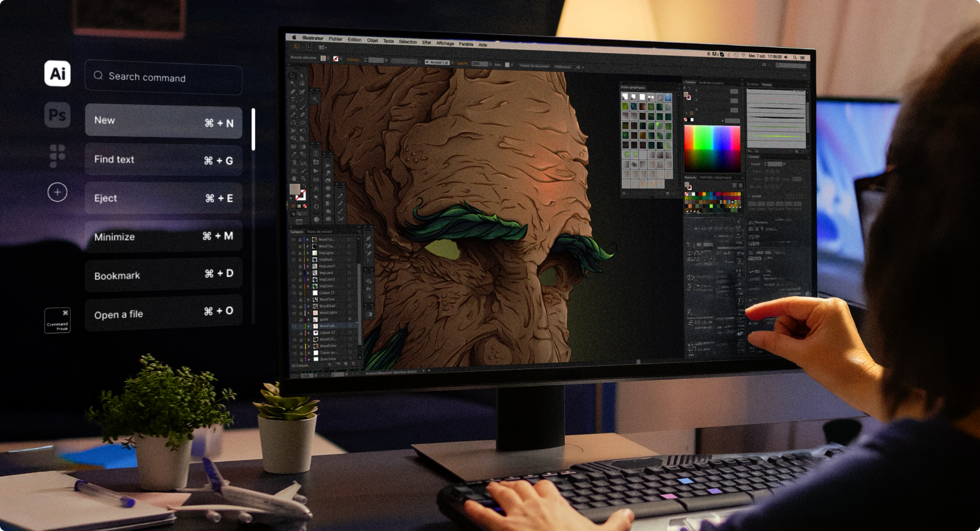Unlock the guide layer
The height and width of the screenshot is (531, 980).
point(300,319)
